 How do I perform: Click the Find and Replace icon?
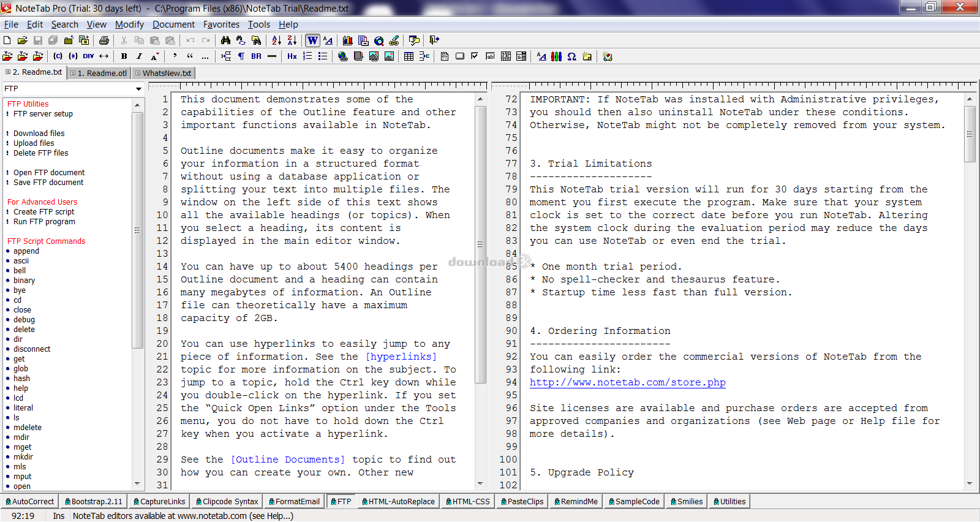[241, 40]
